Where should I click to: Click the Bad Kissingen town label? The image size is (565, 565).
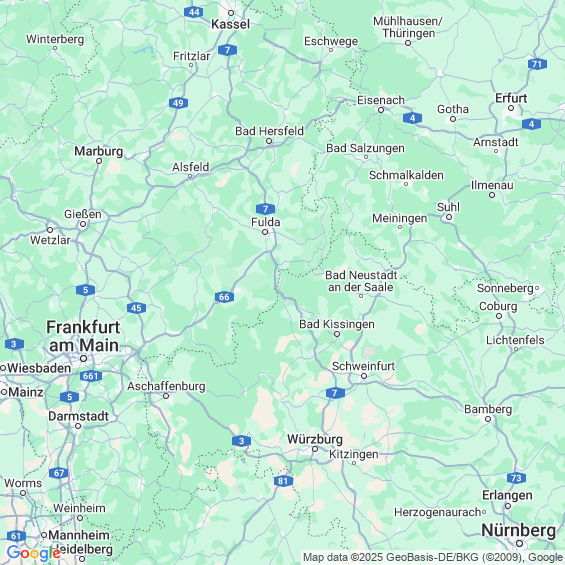(337, 324)
